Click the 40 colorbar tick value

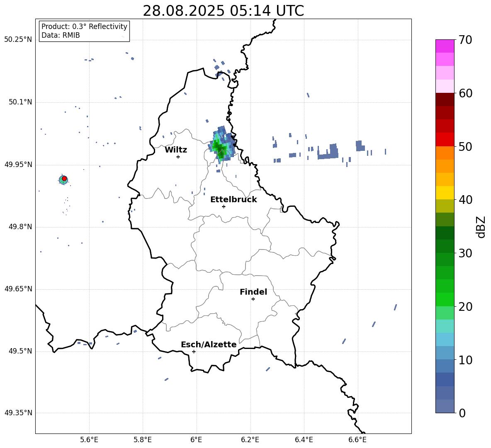click(465, 200)
